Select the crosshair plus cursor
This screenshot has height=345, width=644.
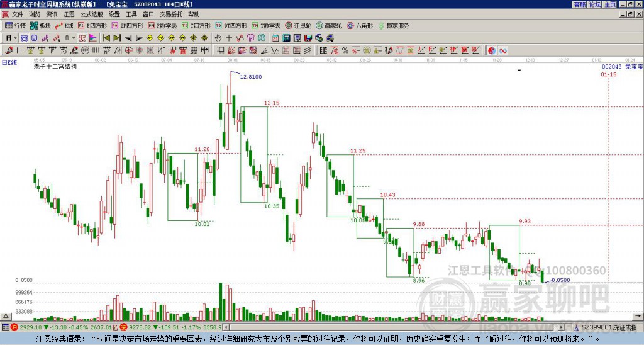tap(229, 38)
